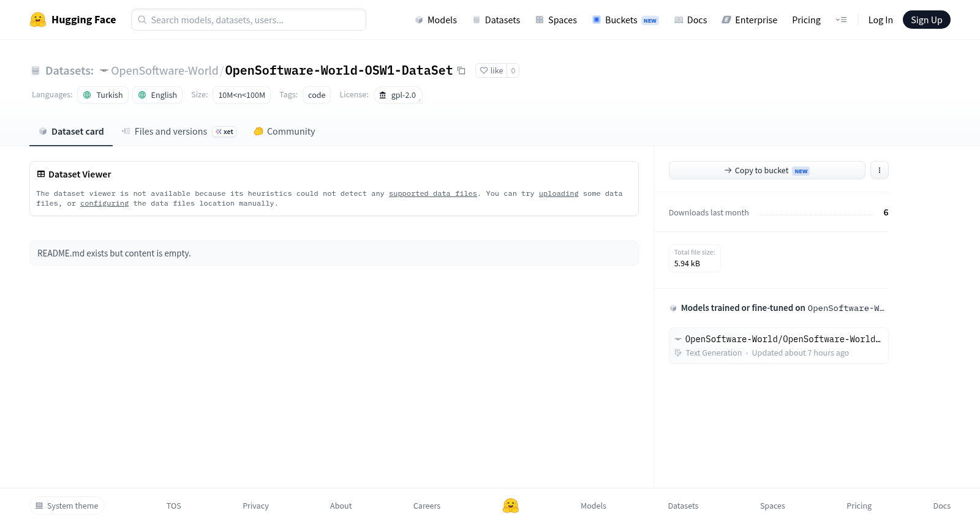Click the uploading link in viewer message
980x527 pixels.
coord(559,193)
